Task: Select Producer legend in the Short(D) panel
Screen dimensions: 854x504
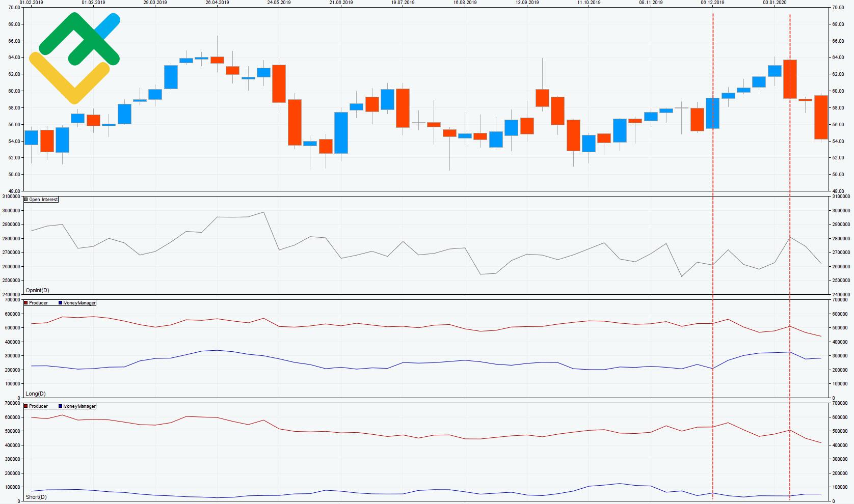Action: pyautogui.click(x=38, y=406)
